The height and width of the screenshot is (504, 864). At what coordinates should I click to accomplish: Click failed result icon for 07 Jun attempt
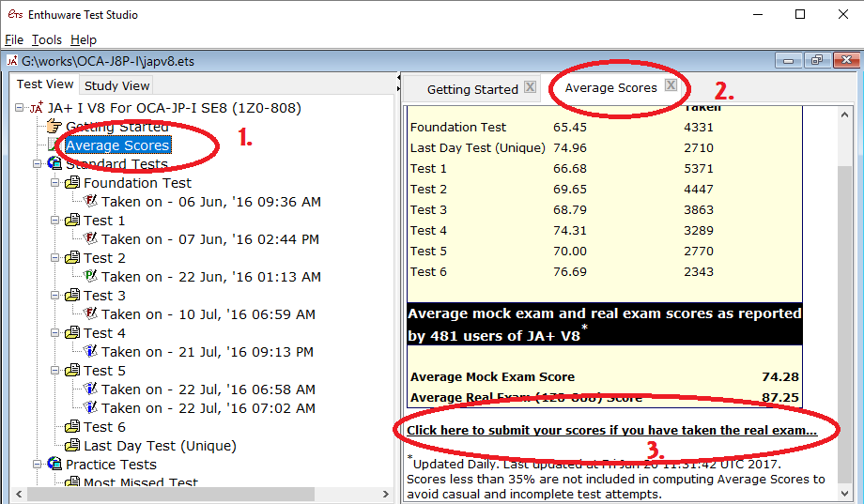pyautogui.click(x=90, y=238)
